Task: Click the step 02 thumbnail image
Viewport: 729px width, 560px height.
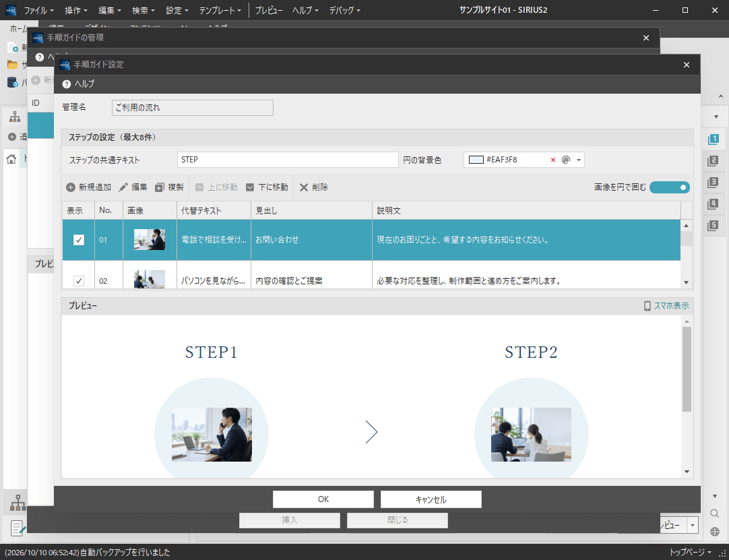Action: [x=150, y=279]
